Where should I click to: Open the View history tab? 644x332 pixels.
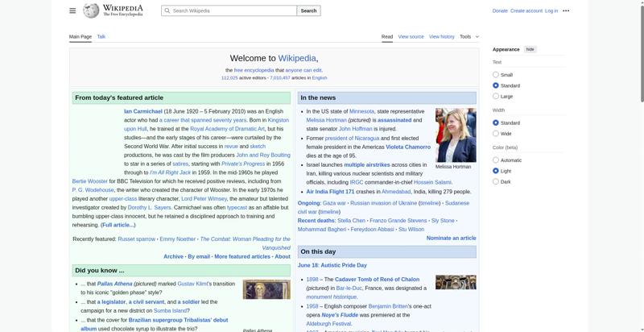(441, 36)
